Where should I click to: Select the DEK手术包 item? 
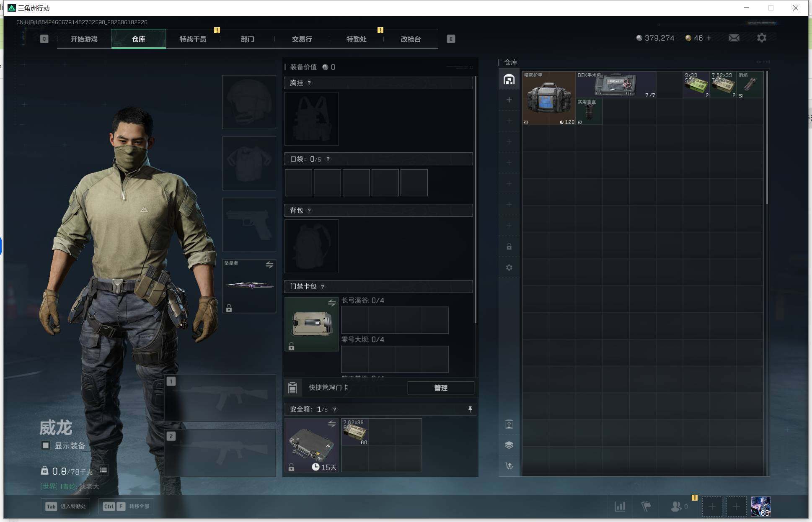(616, 85)
